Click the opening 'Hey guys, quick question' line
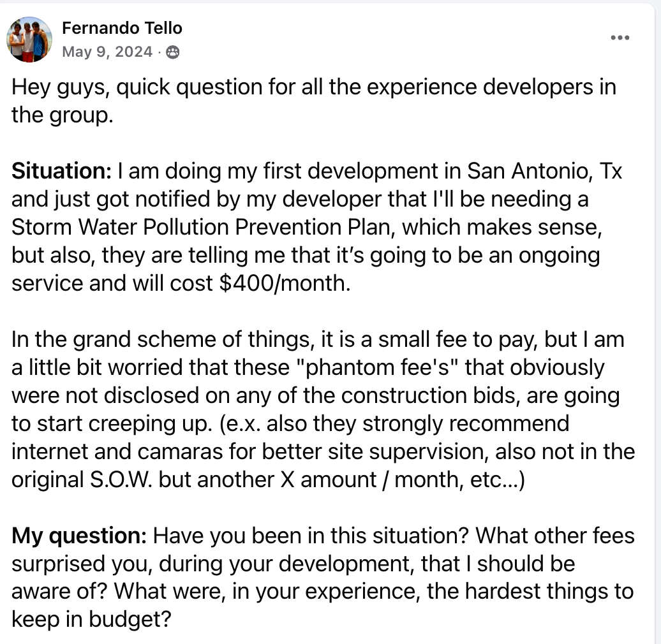Viewport: 661px width, 644px height. [160, 87]
